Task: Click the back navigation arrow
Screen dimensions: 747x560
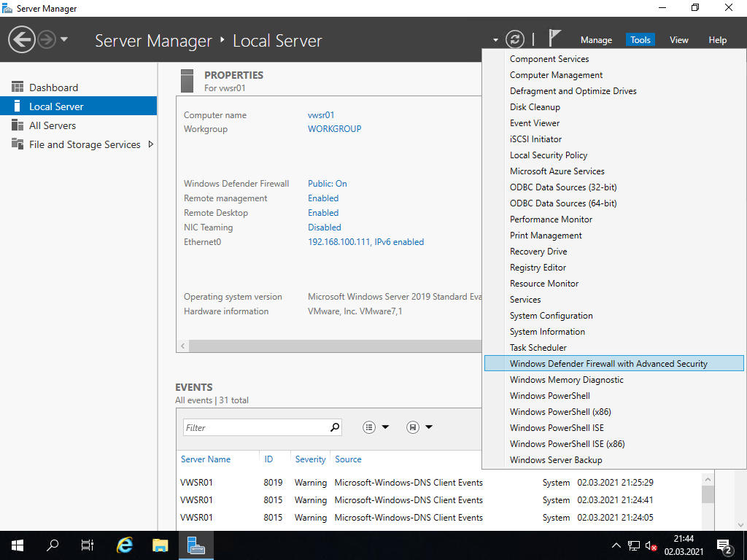Action: (22, 39)
